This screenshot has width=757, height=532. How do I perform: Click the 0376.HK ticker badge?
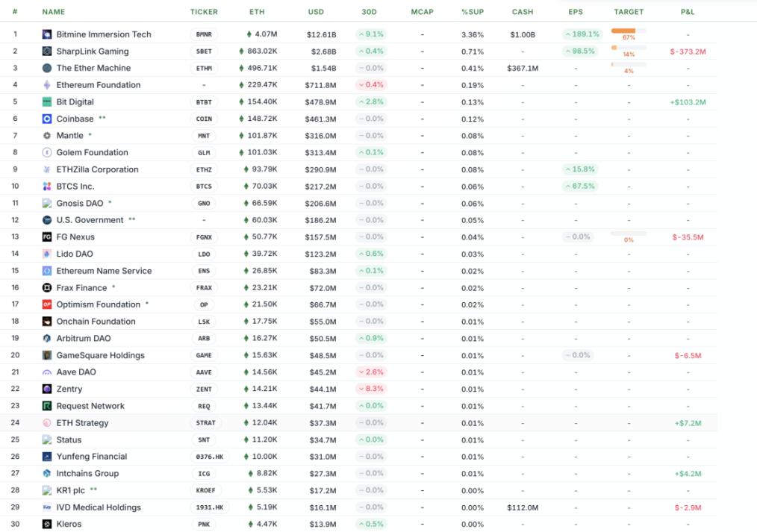[210, 457]
